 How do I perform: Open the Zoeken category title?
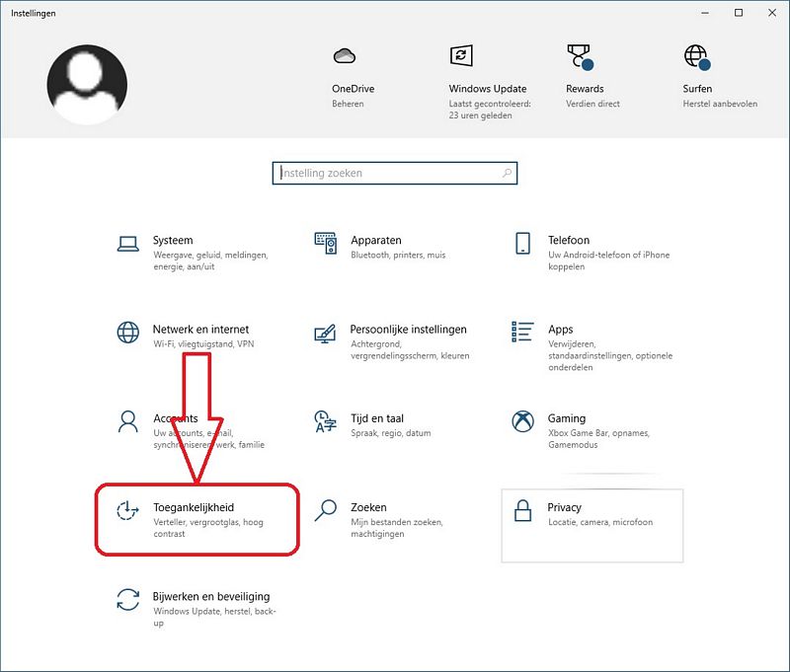coord(368,507)
